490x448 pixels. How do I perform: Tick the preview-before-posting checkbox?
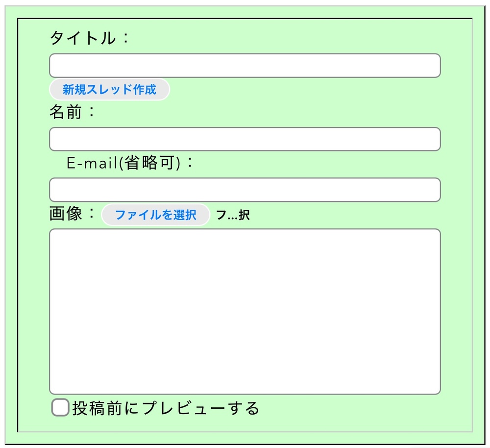[x=60, y=408]
